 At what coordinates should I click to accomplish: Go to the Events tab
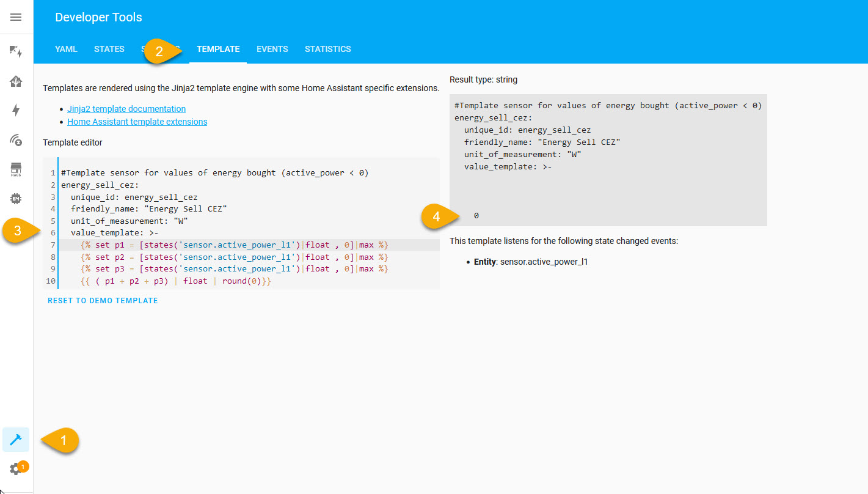(272, 49)
